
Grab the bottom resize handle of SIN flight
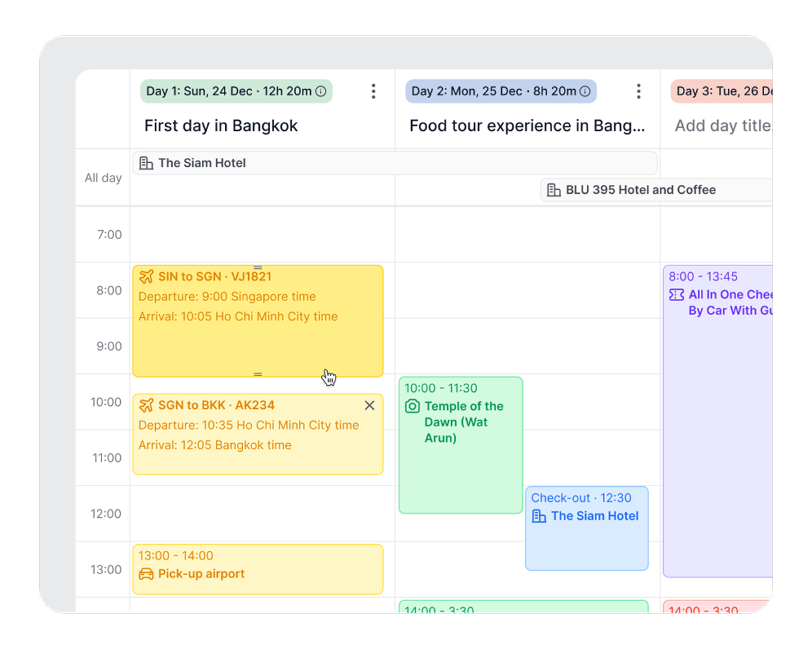258,374
